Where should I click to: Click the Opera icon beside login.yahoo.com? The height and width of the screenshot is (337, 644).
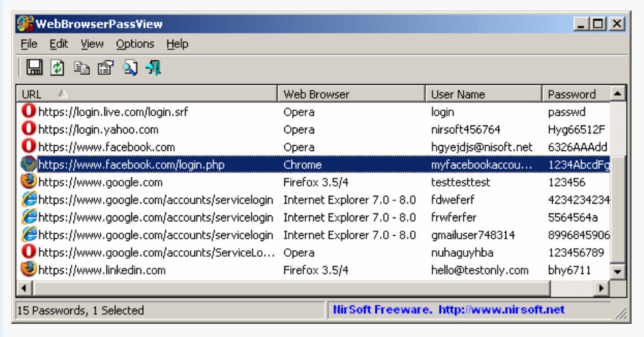click(x=29, y=129)
